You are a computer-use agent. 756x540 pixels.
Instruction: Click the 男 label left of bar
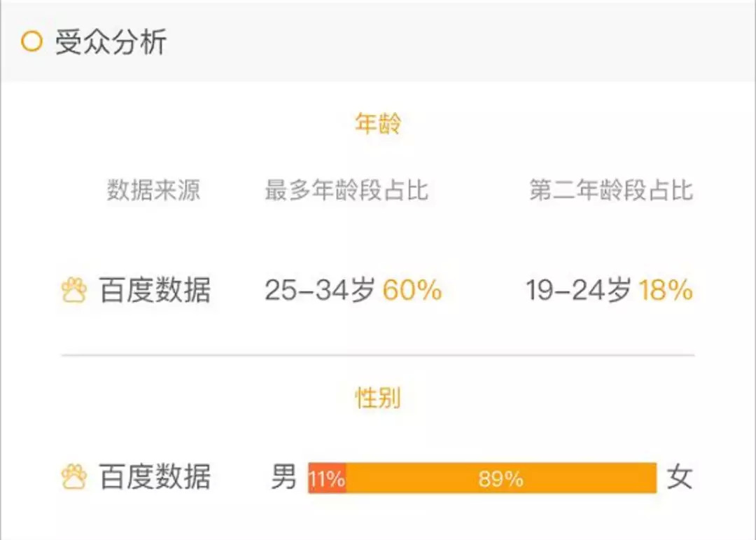click(283, 478)
